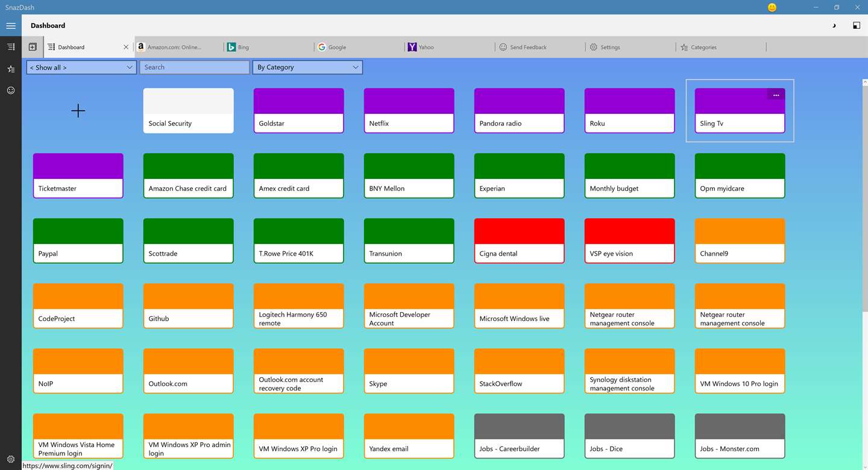Open the Yandex email tile

tap(409, 436)
